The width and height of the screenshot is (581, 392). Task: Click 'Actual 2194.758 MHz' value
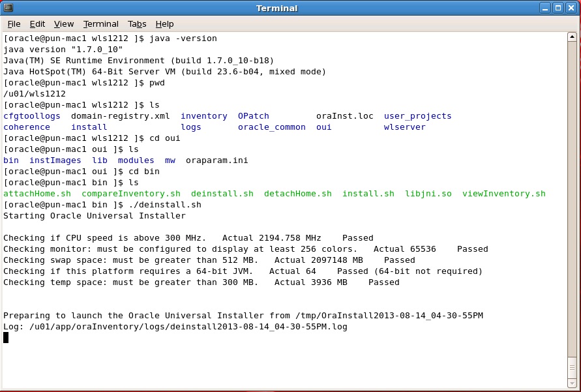pos(272,238)
